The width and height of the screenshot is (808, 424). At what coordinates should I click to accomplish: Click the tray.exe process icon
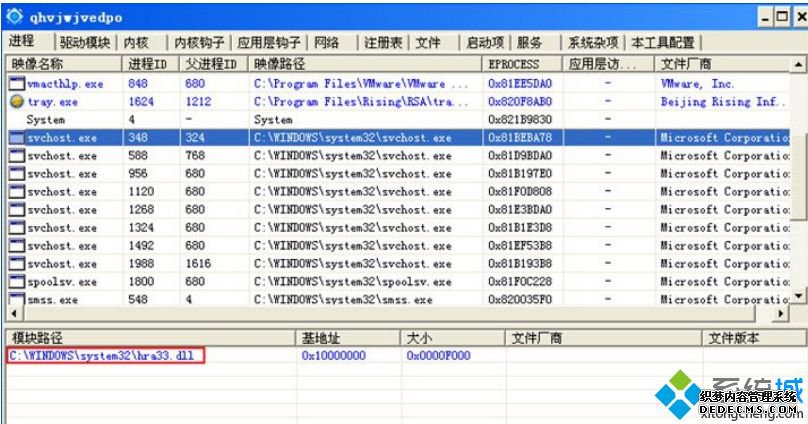click(x=16, y=101)
